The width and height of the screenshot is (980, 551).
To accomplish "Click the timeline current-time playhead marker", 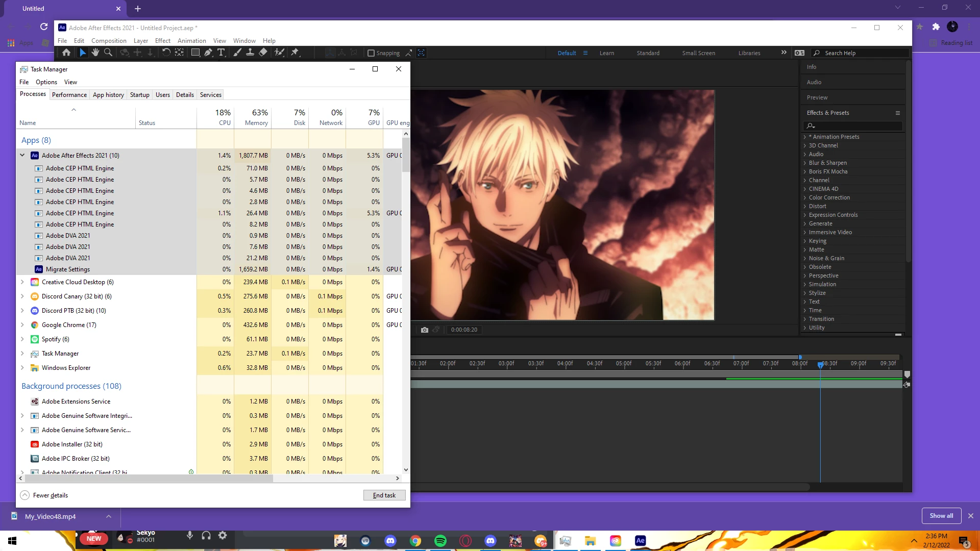I will click(820, 365).
